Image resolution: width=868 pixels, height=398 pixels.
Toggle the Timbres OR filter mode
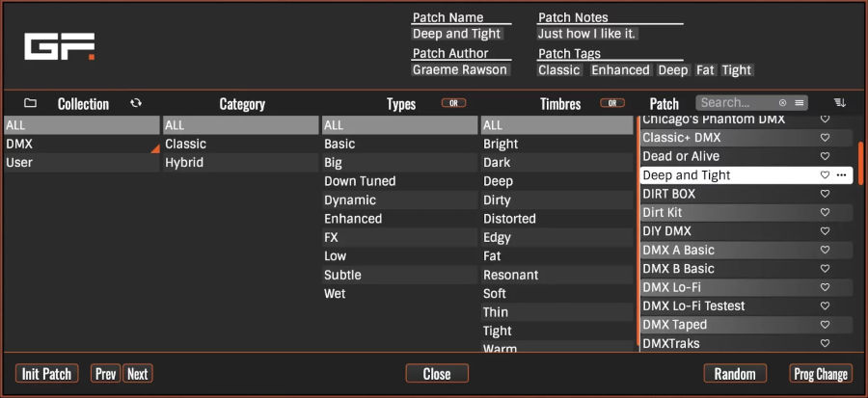(x=612, y=103)
